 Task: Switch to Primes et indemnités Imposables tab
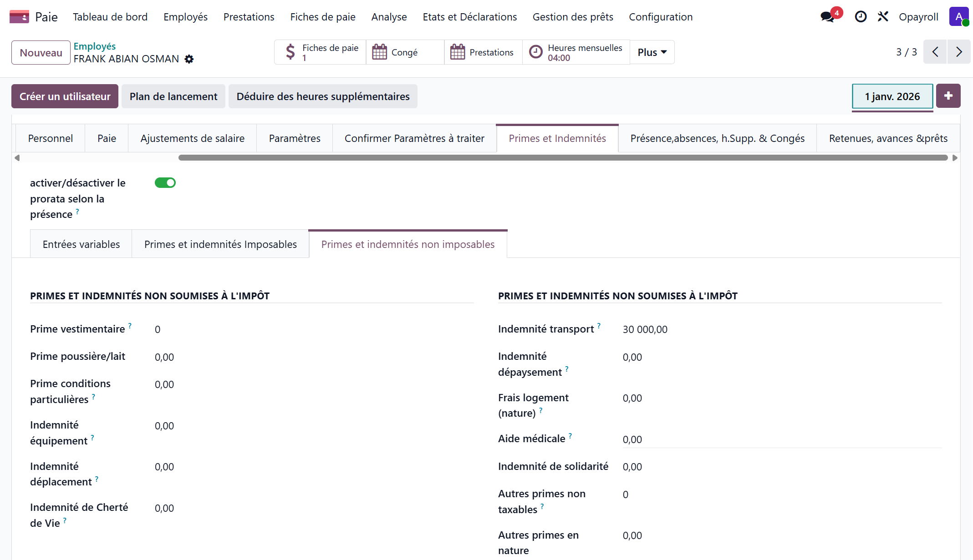pyautogui.click(x=220, y=244)
